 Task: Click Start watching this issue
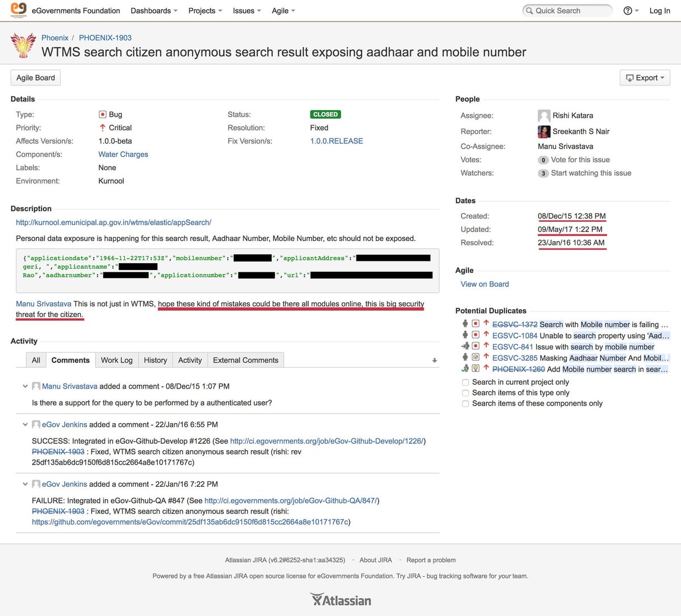pyautogui.click(x=591, y=174)
